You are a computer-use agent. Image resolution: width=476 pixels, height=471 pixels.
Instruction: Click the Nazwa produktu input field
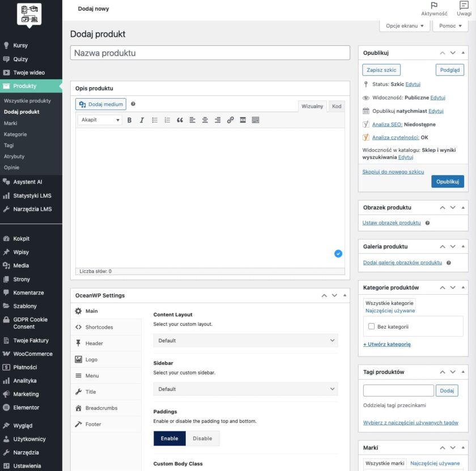tap(210, 52)
